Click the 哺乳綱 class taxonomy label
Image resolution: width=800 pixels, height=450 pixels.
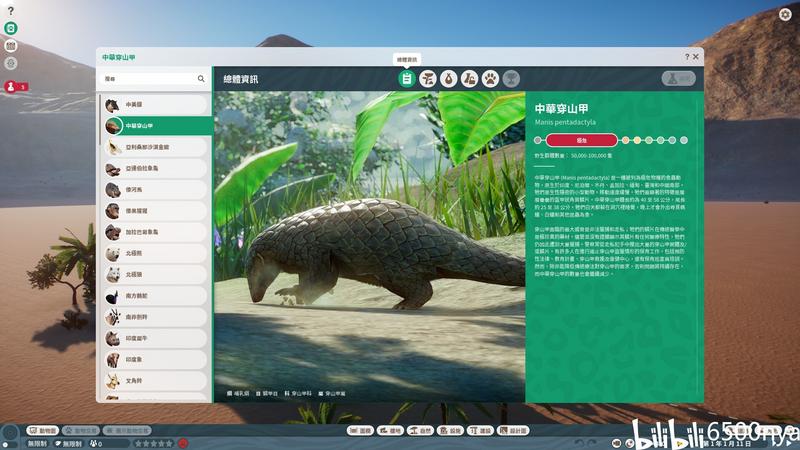pyautogui.click(x=238, y=393)
